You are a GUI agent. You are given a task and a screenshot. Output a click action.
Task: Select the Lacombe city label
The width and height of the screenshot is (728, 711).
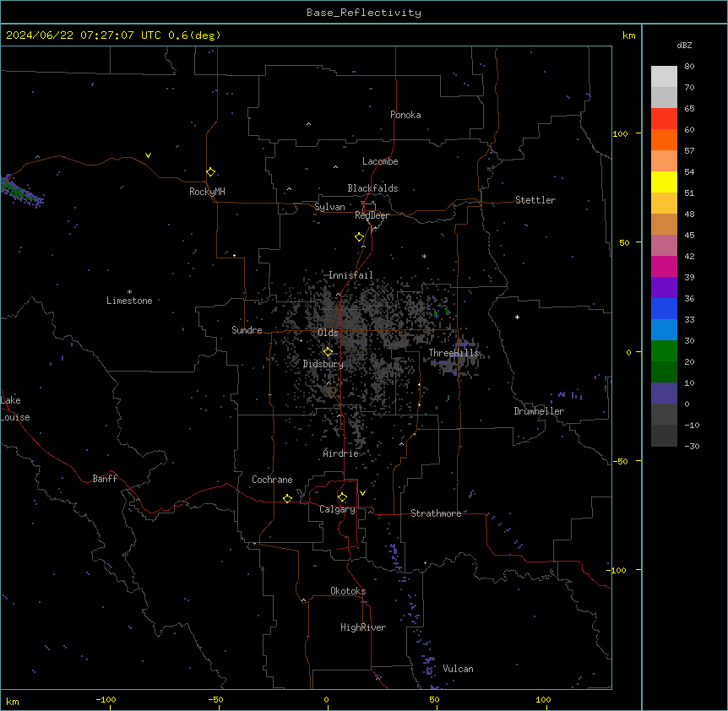point(380,161)
